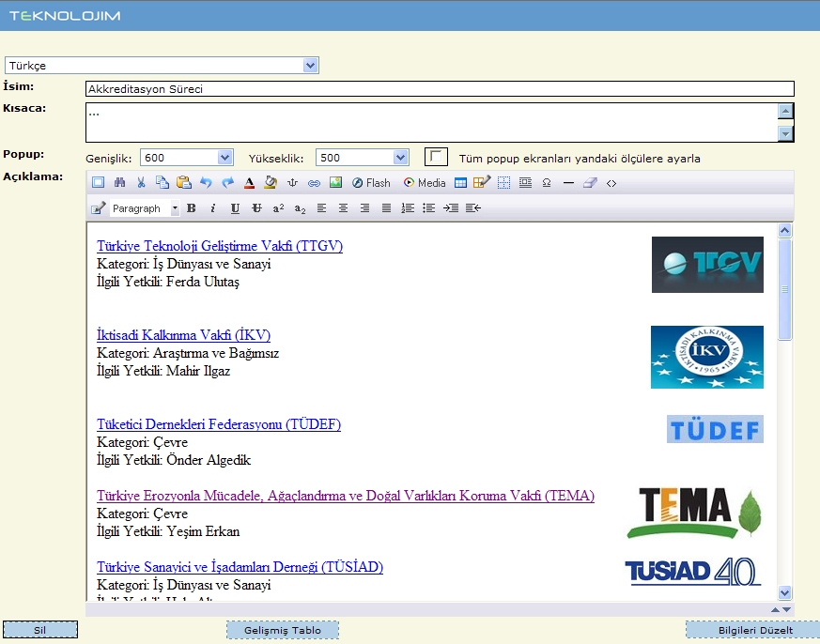The image size is (820, 644).
Task: Click editor scrollbar down arrow
Action: (784, 592)
